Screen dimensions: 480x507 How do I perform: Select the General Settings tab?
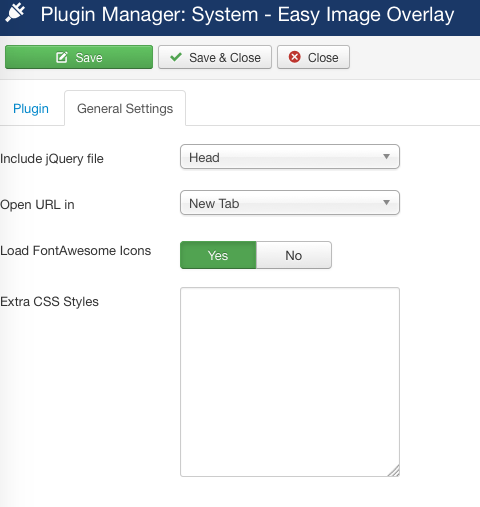tap(125, 108)
